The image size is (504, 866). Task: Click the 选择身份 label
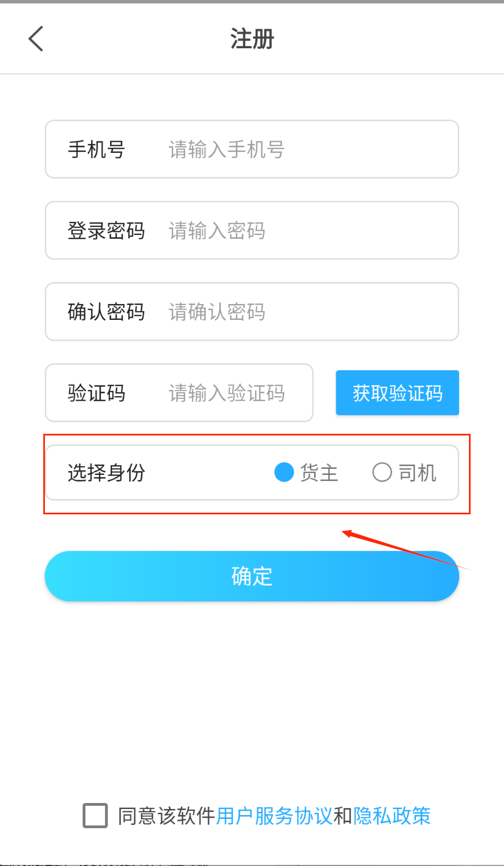(x=106, y=472)
